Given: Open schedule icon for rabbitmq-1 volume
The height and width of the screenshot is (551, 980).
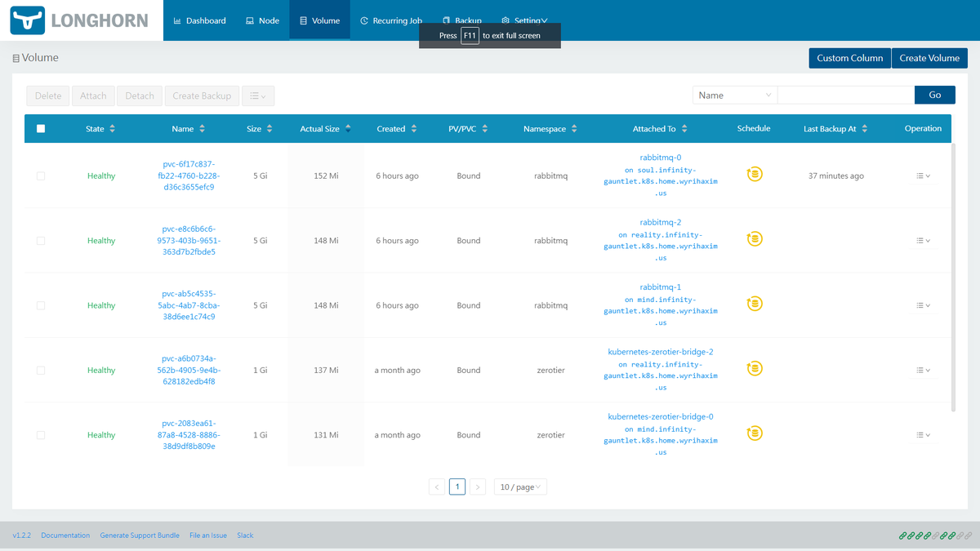Looking at the screenshot, I should [755, 304].
